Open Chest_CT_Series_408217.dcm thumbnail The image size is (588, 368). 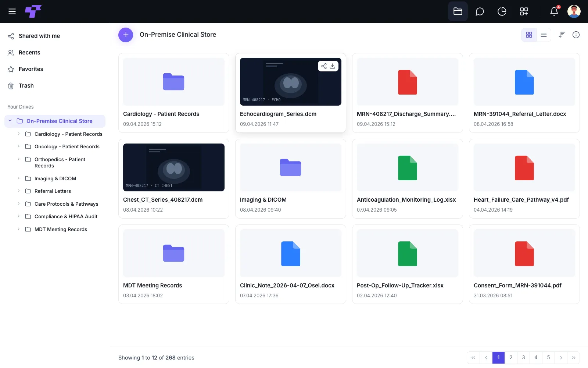pyautogui.click(x=174, y=167)
